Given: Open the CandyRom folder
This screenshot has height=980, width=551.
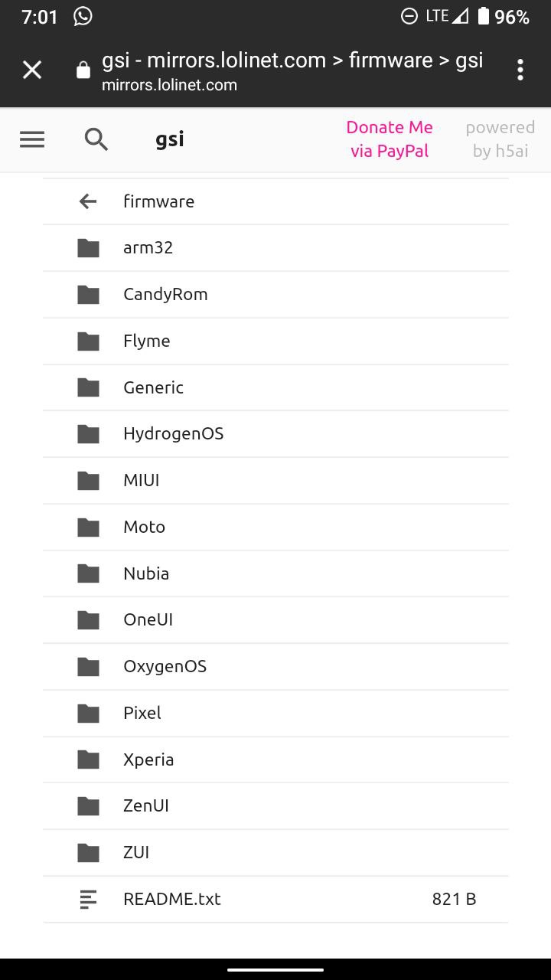Looking at the screenshot, I should coord(275,295).
